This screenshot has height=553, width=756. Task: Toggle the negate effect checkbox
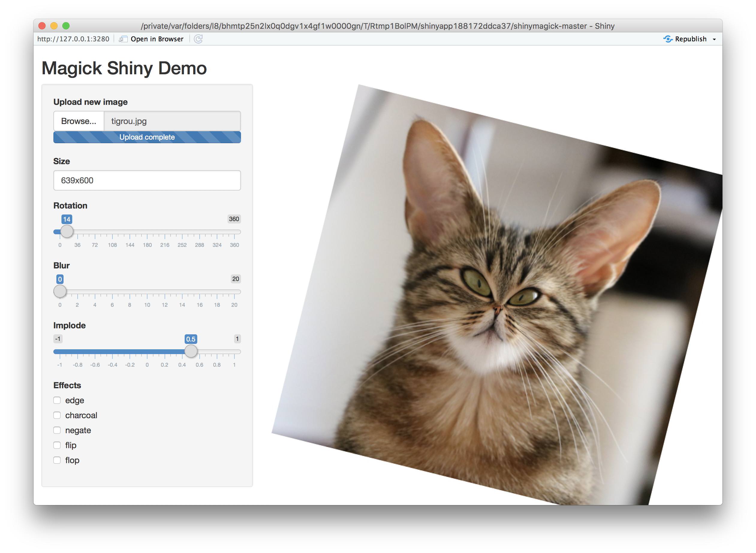(x=57, y=430)
